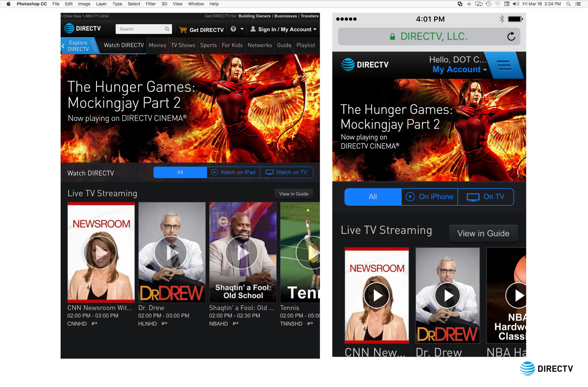The image size is (588, 387).
Task: Open the Photoshop Help menu
Action: tap(214, 4)
